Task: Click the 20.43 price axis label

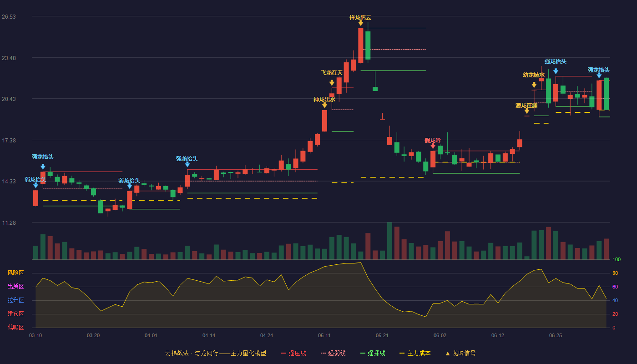Action: point(9,99)
